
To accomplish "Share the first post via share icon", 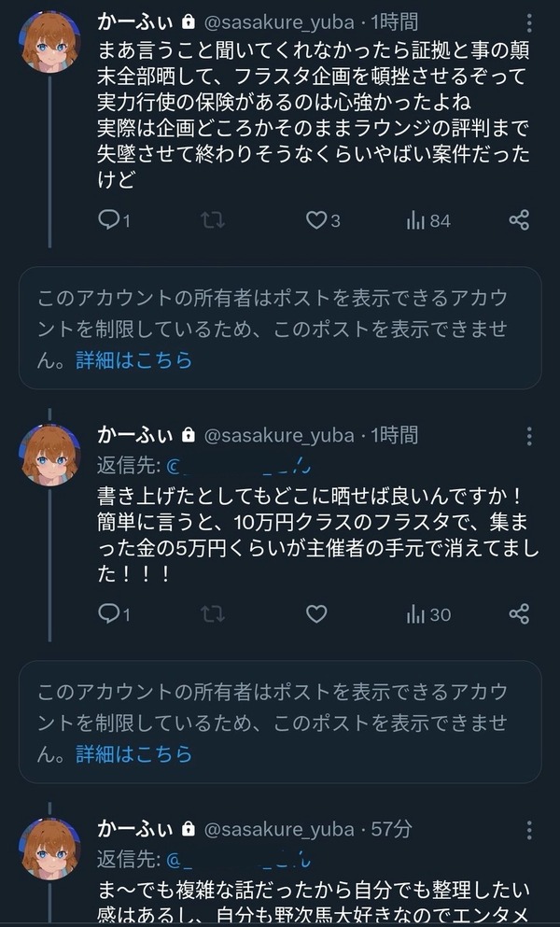I will coord(519,220).
